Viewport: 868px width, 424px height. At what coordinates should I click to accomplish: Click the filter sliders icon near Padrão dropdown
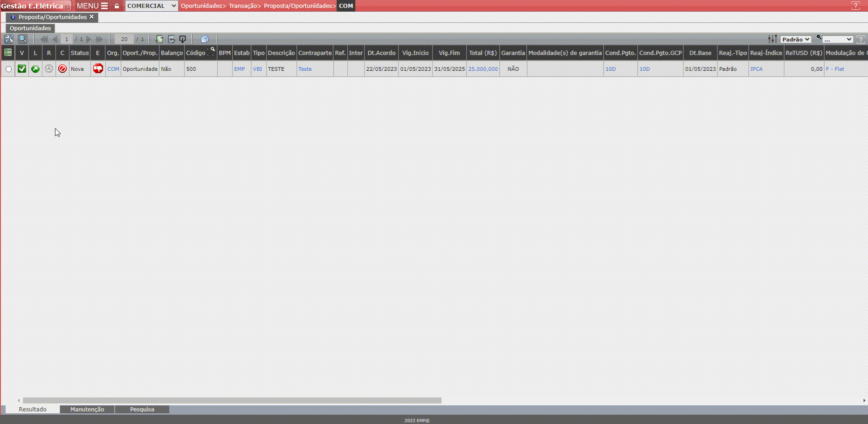coord(772,39)
